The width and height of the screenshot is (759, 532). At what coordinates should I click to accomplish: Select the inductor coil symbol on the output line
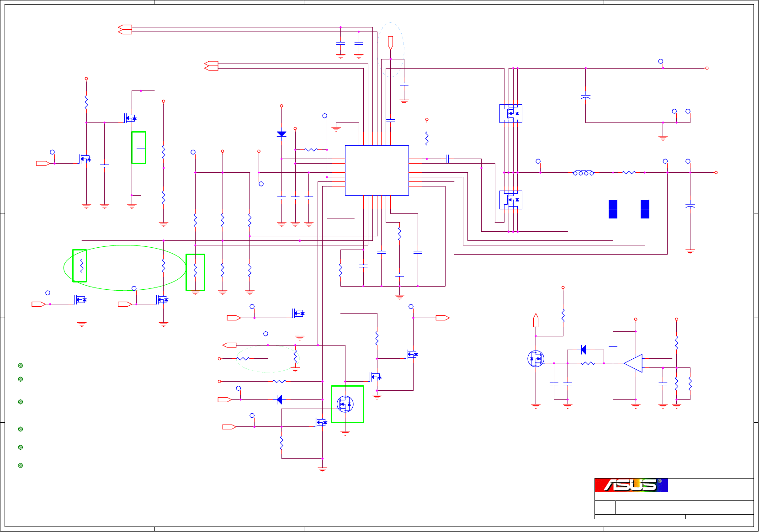(x=584, y=173)
